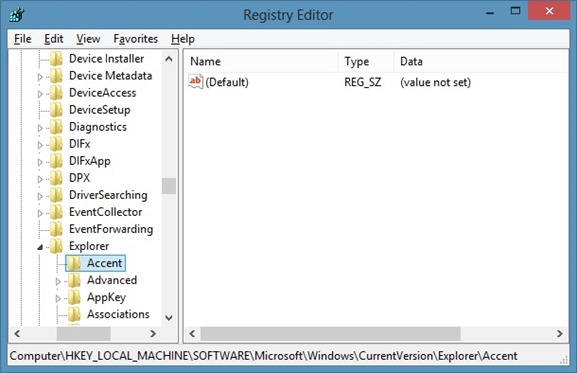Maximize the Registry Editor window
Screen dimensions: 577x373
pyautogui.click(x=516, y=11)
